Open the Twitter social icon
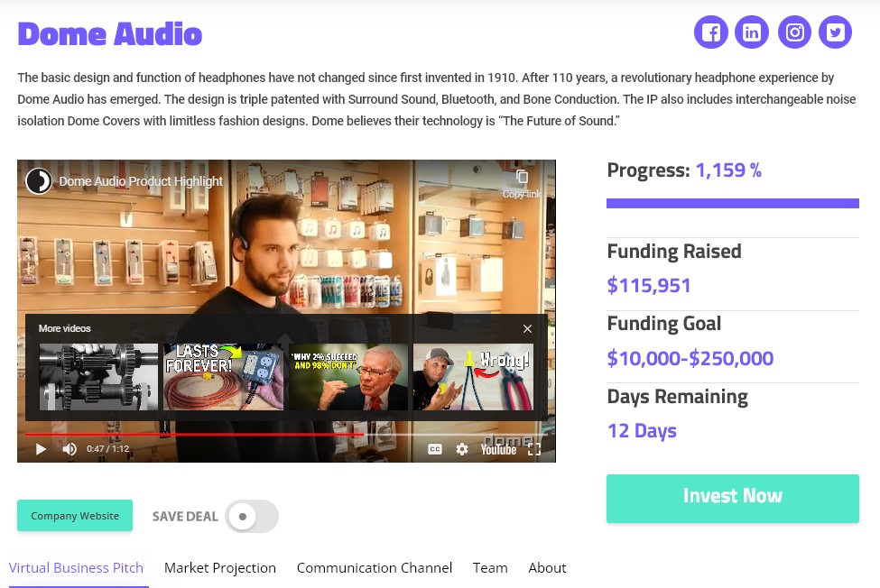880x588 pixels. (835, 32)
